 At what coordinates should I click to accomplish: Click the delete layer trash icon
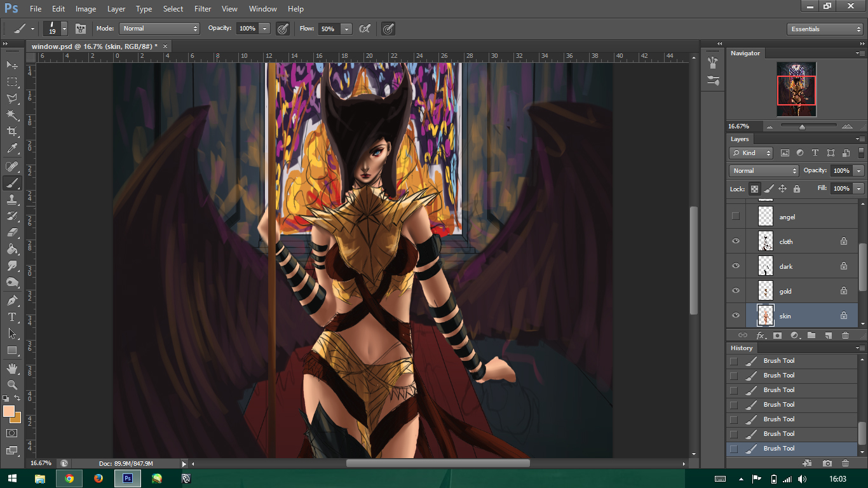(845, 335)
